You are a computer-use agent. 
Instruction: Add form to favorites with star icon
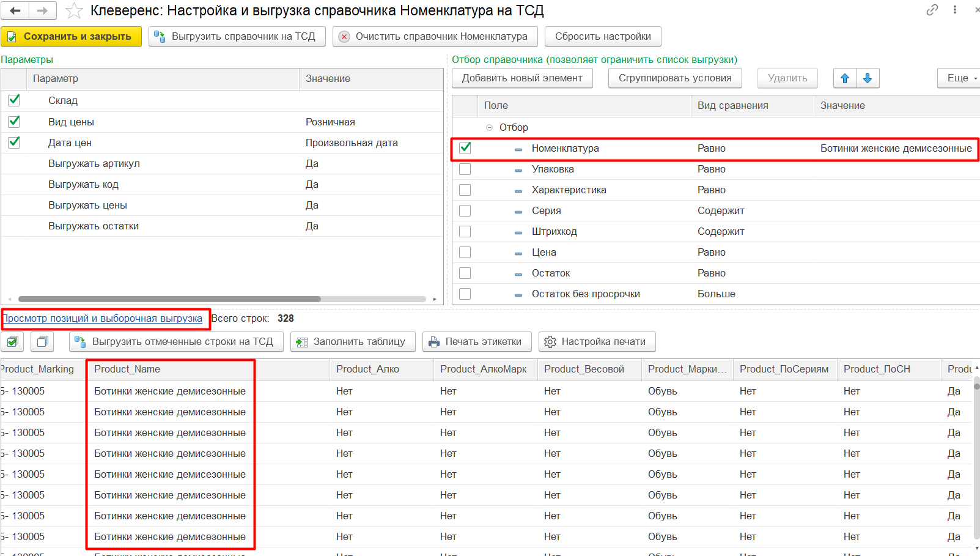coord(74,10)
